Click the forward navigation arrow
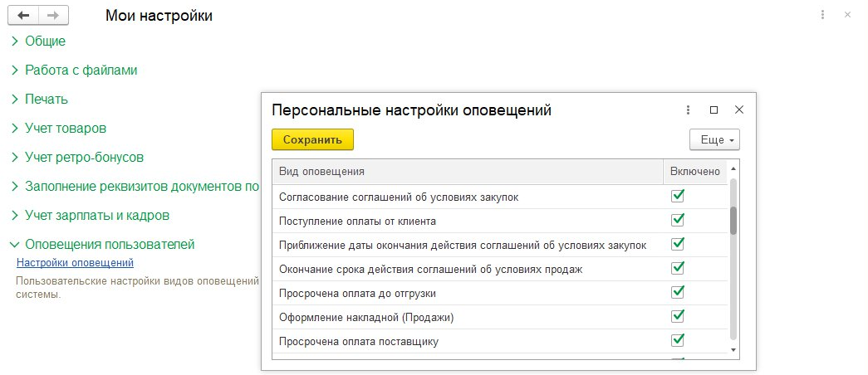The height and width of the screenshot is (375, 868). point(53,16)
